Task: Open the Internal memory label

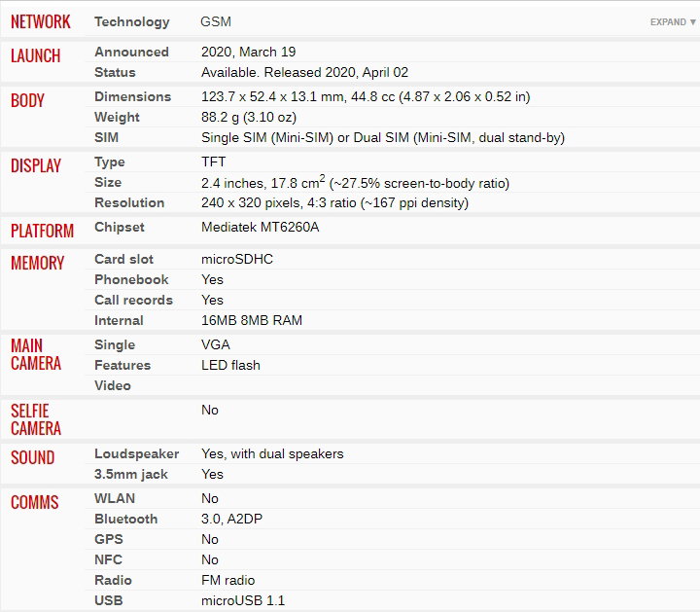Action: (x=119, y=320)
